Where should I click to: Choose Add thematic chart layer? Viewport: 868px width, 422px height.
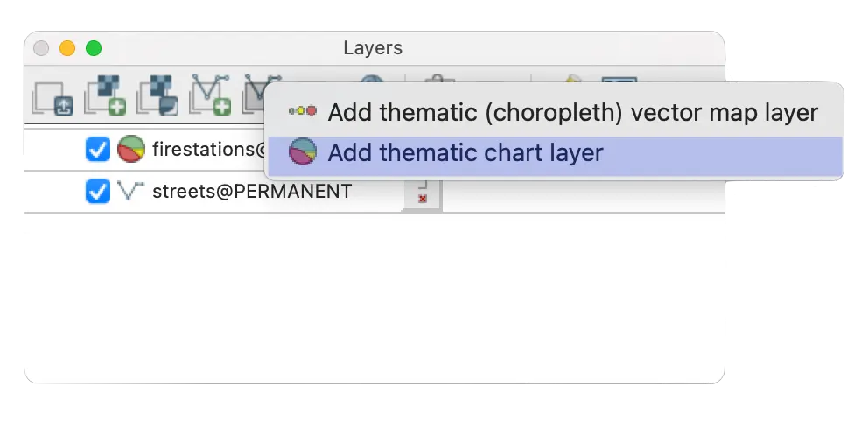[x=465, y=153]
